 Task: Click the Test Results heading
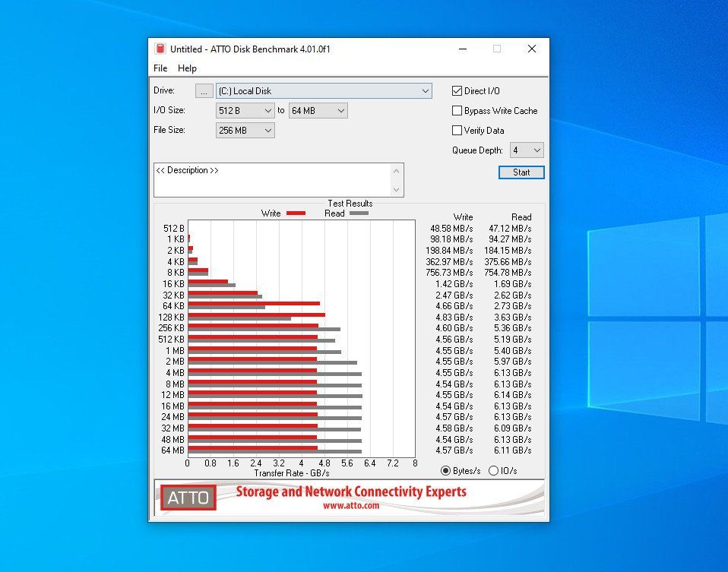coord(350,204)
